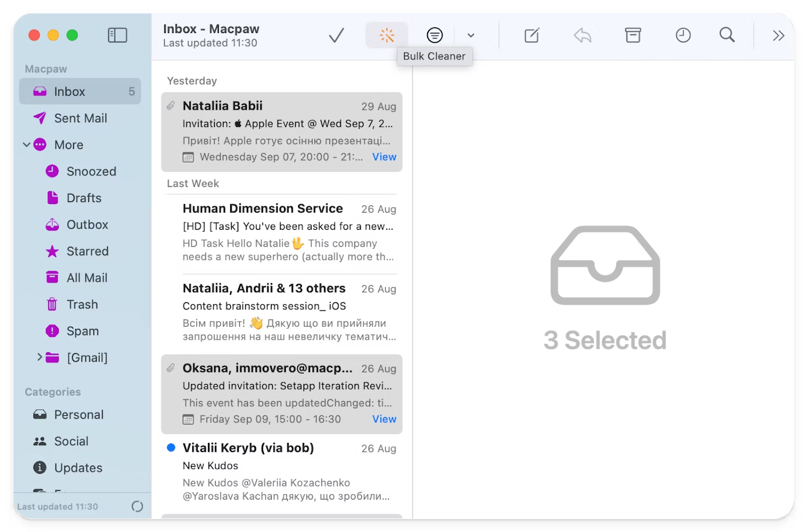
Task: Open the Social category
Action: coord(80,441)
